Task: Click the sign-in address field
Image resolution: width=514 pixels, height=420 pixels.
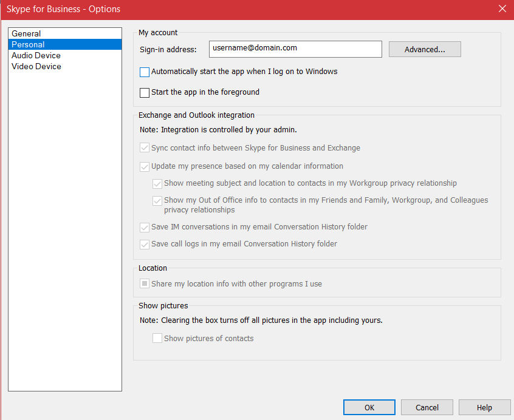Action: tap(295, 49)
